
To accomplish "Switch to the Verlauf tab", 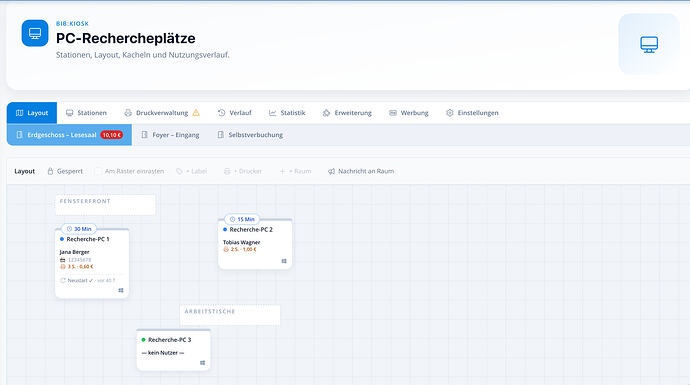I will click(235, 113).
